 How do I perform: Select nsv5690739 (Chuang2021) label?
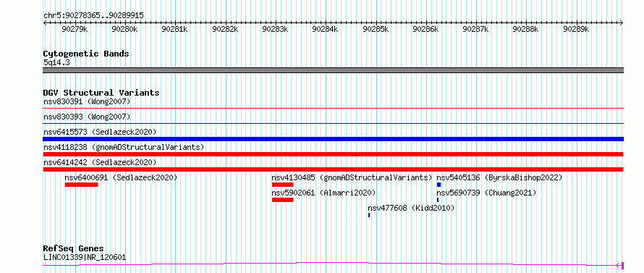[x=487, y=193]
